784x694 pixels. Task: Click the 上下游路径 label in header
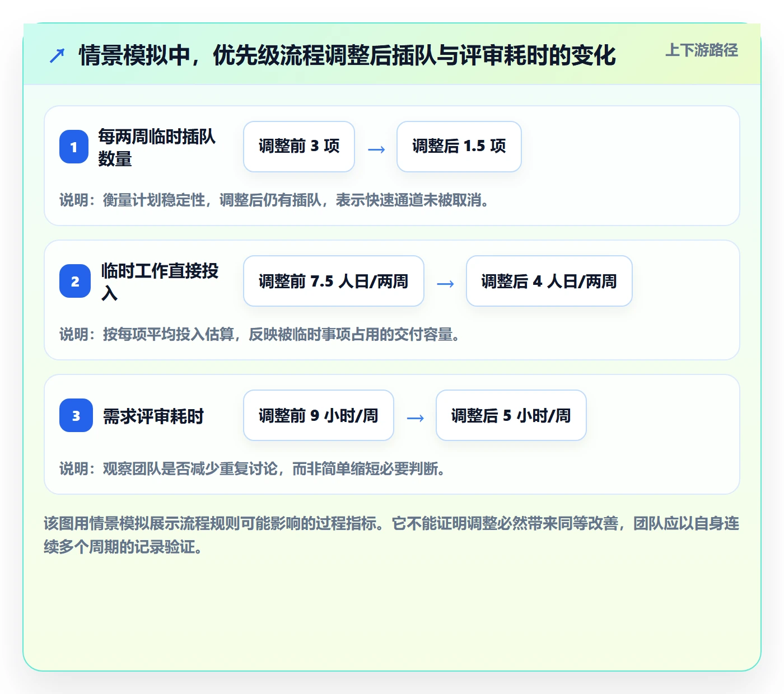pyautogui.click(x=702, y=50)
